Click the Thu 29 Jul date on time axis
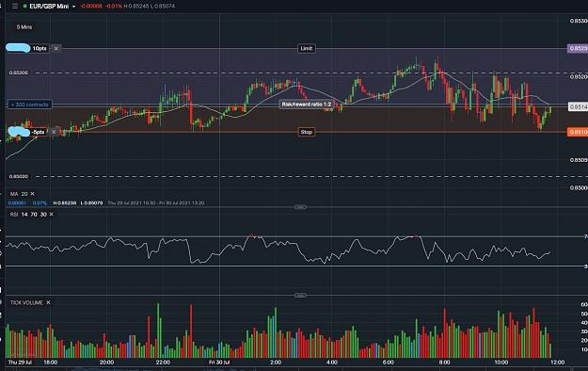 point(20,363)
